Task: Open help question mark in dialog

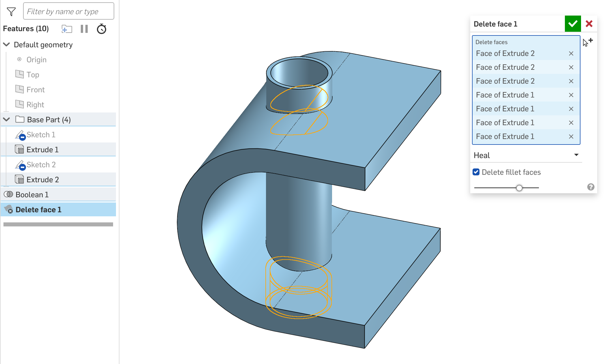Action: 591,187
